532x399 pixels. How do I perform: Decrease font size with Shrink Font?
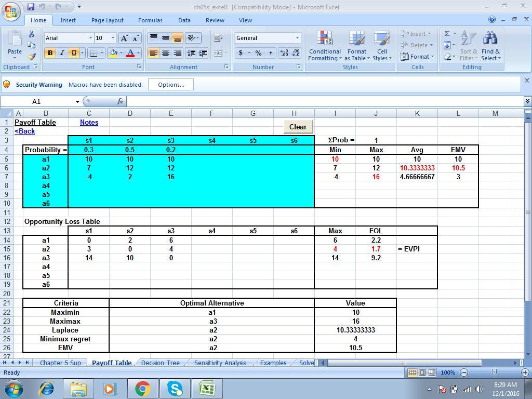[136, 38]
